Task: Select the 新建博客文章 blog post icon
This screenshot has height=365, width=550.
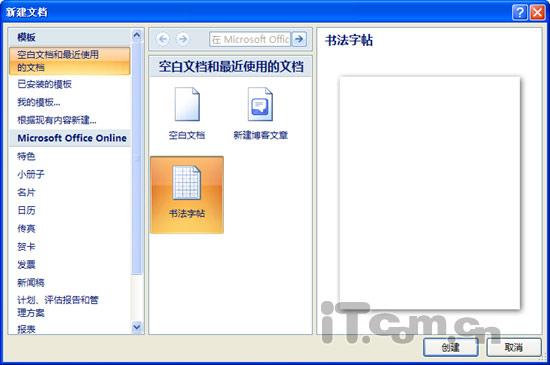Action: [x=260, y=104]
